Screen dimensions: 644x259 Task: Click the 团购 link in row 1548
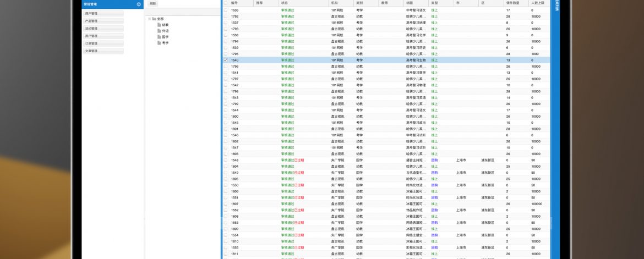[x=434, y=160]
